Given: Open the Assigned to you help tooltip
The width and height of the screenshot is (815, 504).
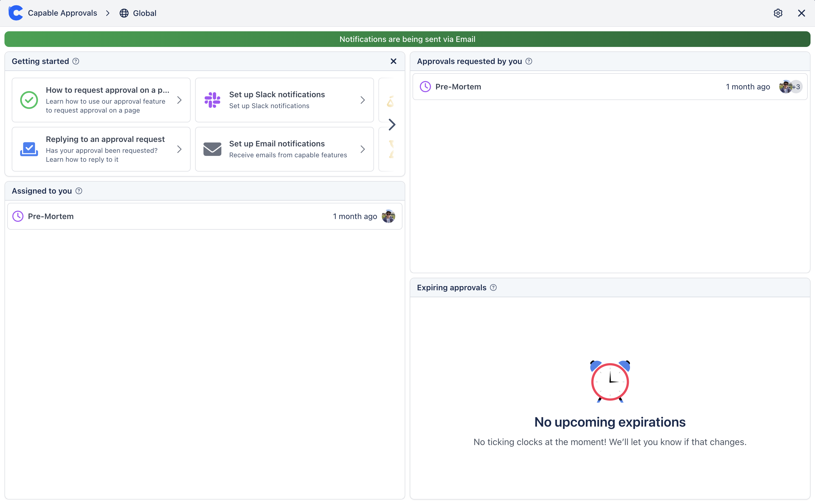Looking at the screenshot, I should [79, 191].
